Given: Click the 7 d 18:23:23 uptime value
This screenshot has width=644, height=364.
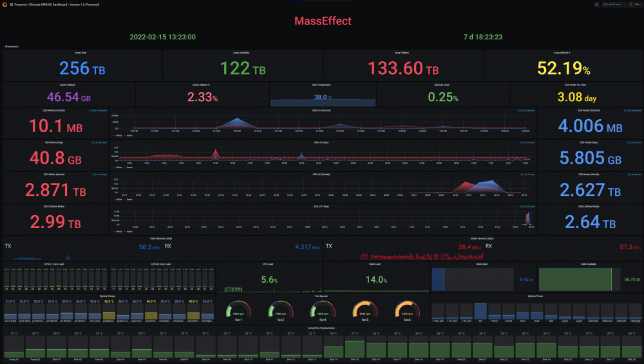Looking at the screenshot, I should click(483, 37).
